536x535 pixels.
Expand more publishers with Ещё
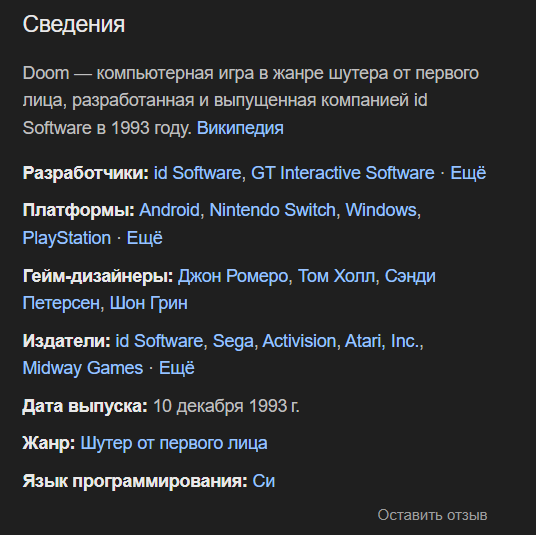pyautogui.click(x=177, y=368)
